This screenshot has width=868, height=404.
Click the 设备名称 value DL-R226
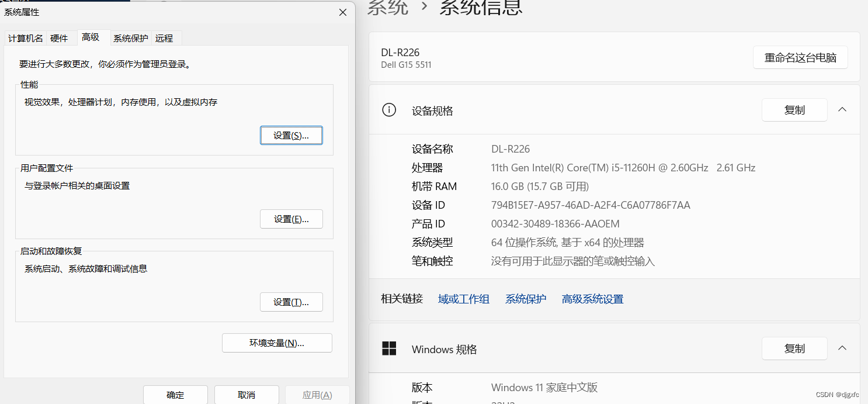click(511, 149)
